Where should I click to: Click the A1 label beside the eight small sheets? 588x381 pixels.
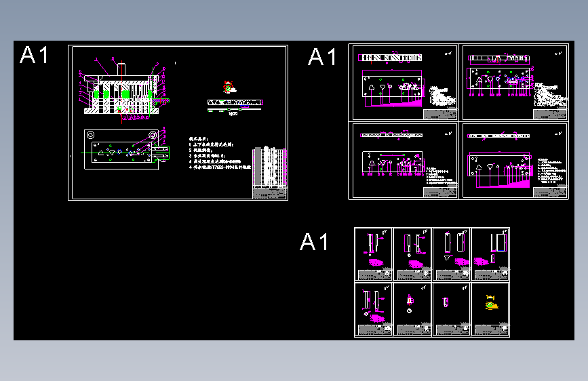(314, 241)
